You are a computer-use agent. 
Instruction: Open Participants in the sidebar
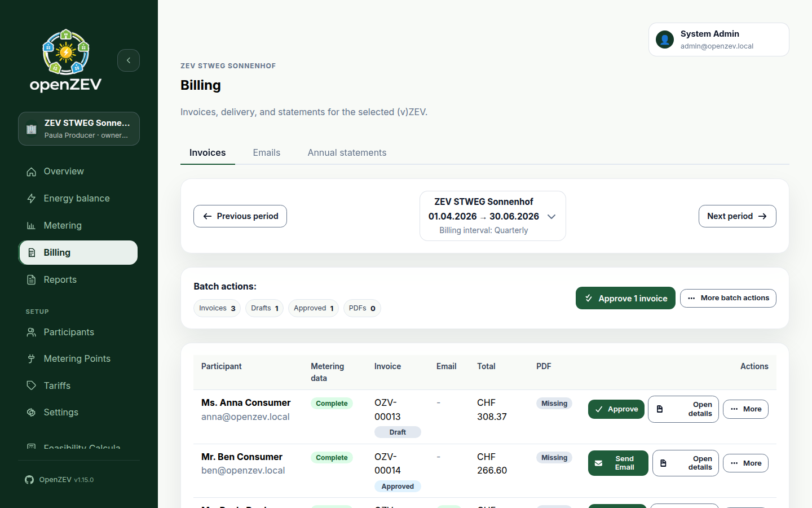[79, 332]
